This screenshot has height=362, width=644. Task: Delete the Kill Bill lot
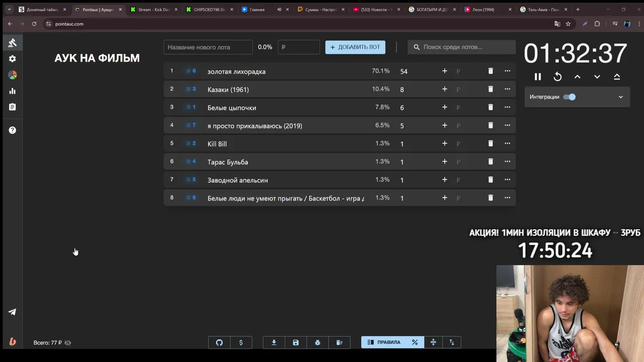tap(491, 143)
